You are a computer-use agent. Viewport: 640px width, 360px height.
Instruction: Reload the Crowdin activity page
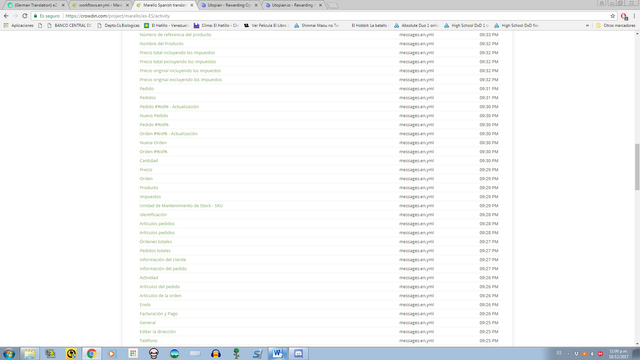tap(24, 16)
